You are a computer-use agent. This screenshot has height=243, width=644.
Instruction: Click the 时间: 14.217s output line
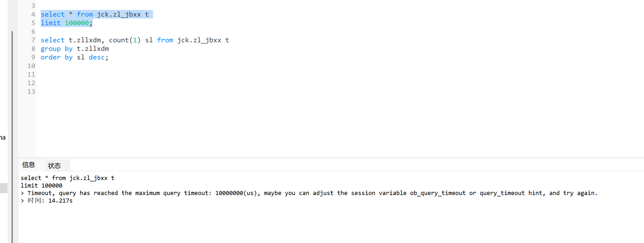(x=47, y=201)
